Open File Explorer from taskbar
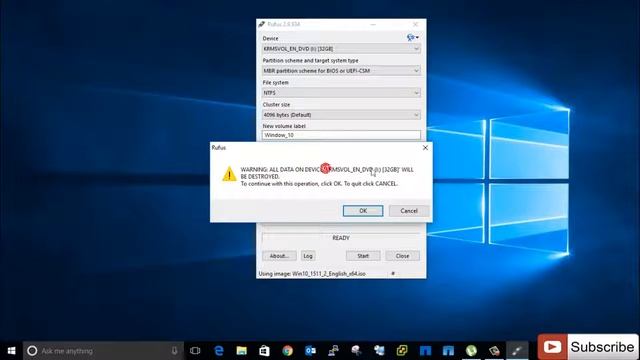This screenshot has width=640, height=360. tap(242, 351)
